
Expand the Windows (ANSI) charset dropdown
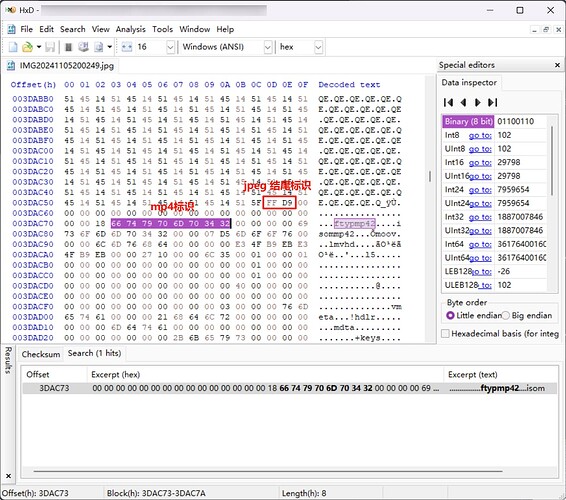(267, 47)
